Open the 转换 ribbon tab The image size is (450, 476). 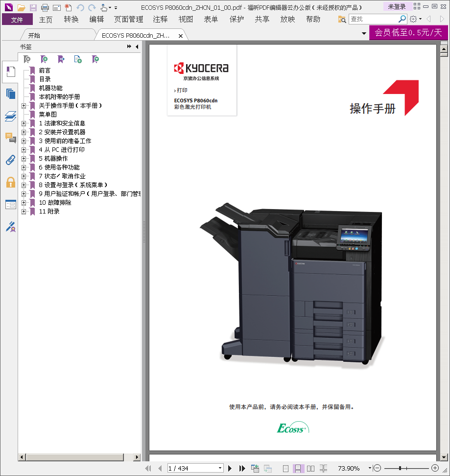pyautogui.click(x=71, y=20)
